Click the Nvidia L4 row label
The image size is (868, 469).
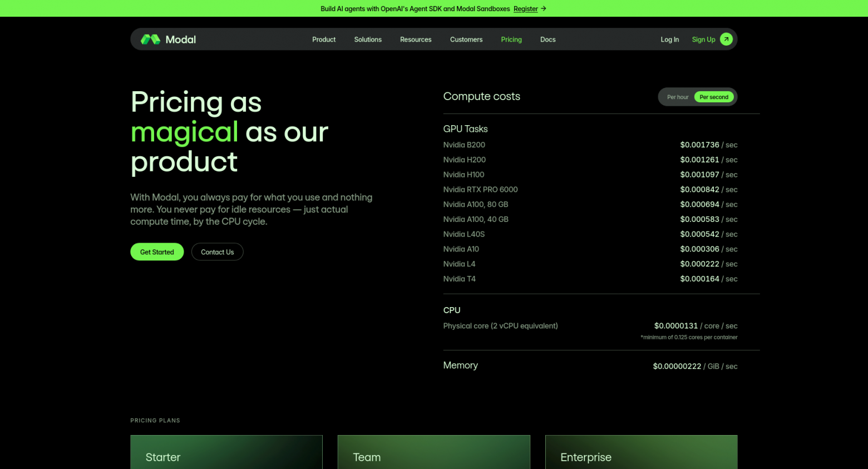coord(460,264)
